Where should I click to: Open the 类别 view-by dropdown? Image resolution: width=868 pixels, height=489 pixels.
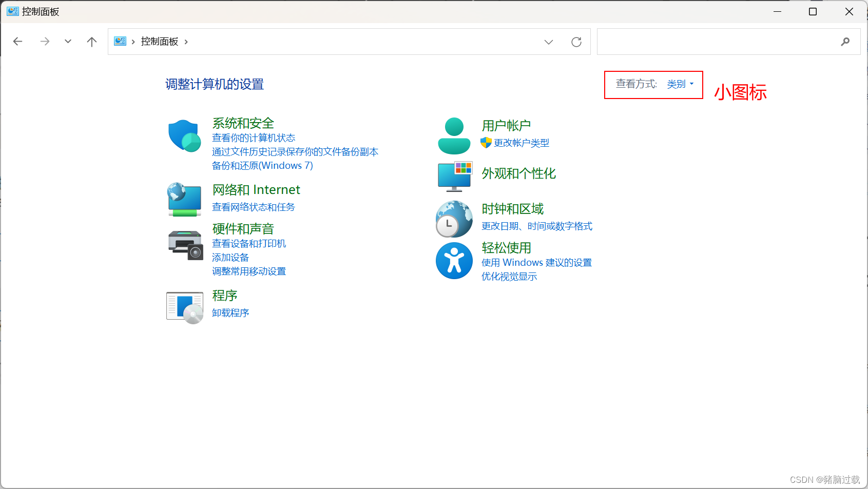point(680,84)
